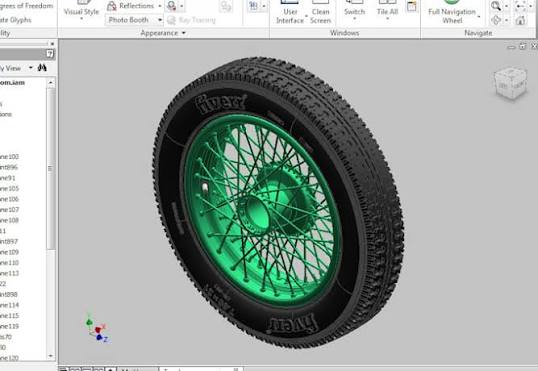The height and width of the screenshot is (371, 538).
Task: Click the viewport restore window button
Action: click(x=522, y=46)
